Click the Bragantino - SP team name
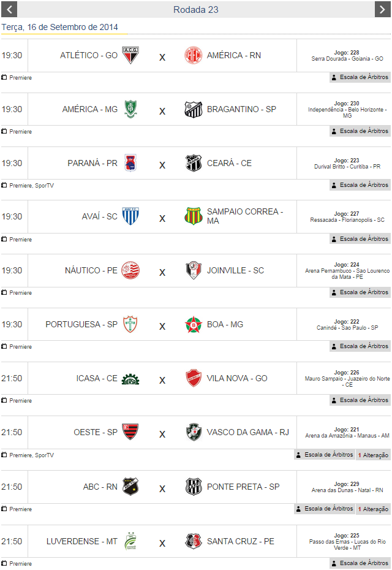The width and height of the screenshot is (392, 570). (x=241, y=109)
